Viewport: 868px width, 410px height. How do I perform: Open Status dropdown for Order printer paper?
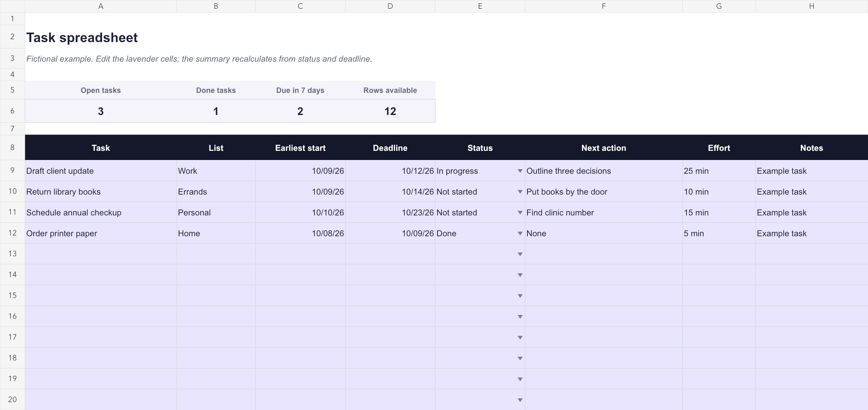click(x=520, y=233)
